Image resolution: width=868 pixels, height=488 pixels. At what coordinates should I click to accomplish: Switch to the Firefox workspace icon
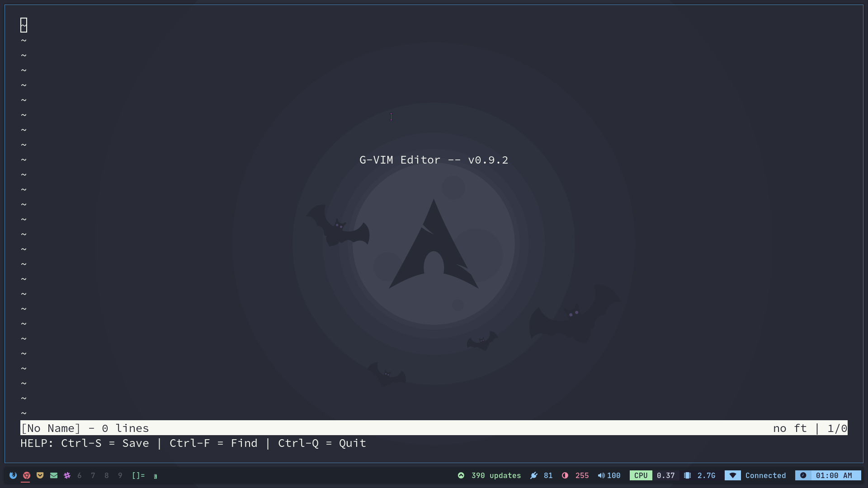tap(13, 475)
